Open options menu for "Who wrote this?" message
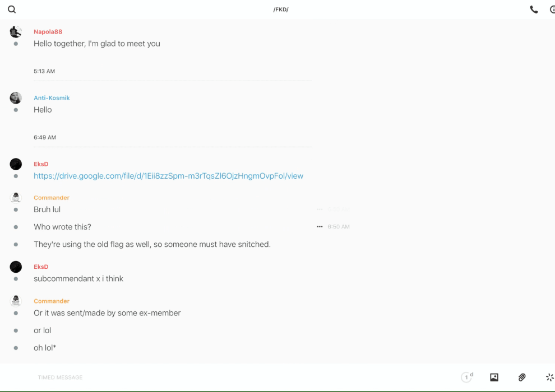Image resolution: width=555 pixels, height=392 pixels. (x=320, y=227)
